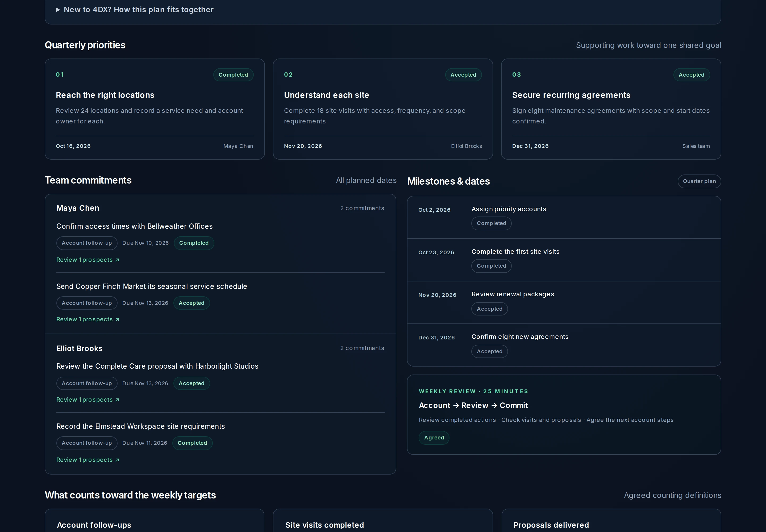
Task: Click the Account follow-up tag for Bellweather Offices
Action: tap(87, 243)
